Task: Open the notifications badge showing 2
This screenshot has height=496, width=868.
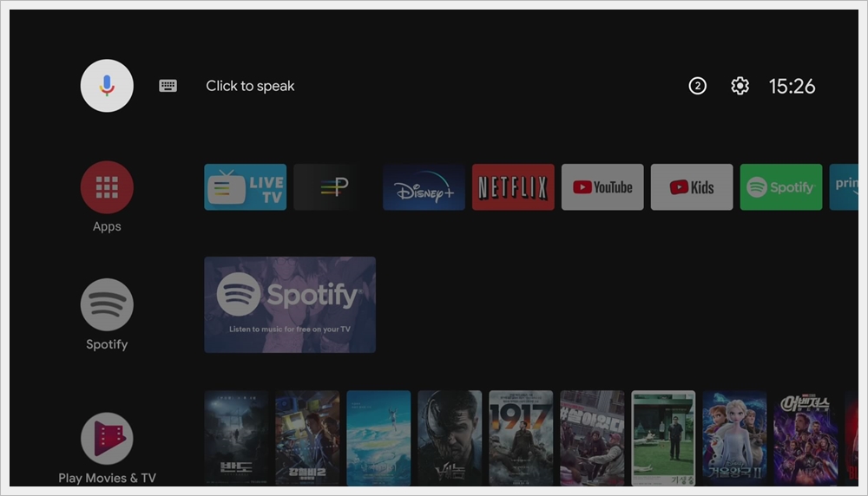Action: click(698, 86)
